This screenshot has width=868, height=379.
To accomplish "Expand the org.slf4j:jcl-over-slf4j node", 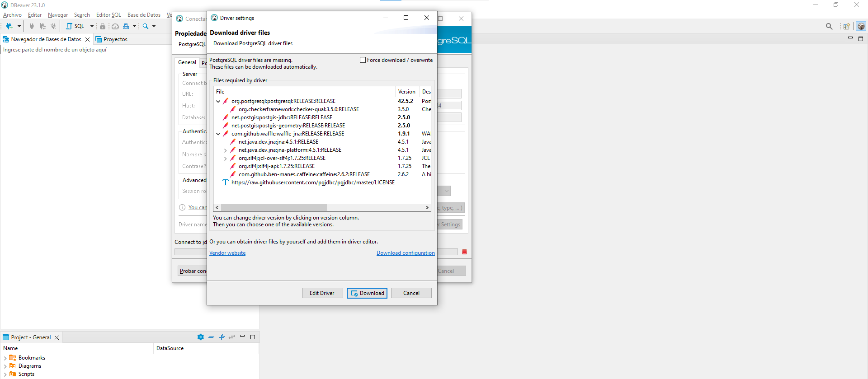I will tap(226, 158).
